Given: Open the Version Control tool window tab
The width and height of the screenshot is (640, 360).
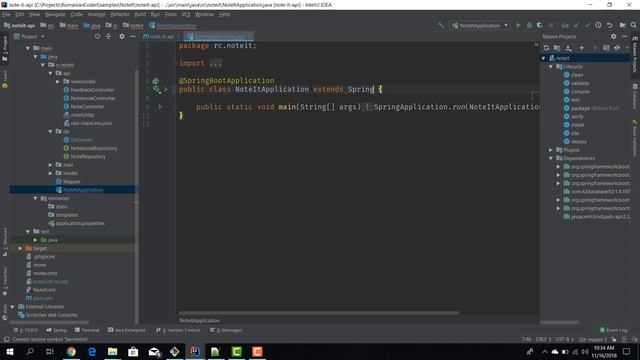Looking at the screenshot, I should point(178,330).
